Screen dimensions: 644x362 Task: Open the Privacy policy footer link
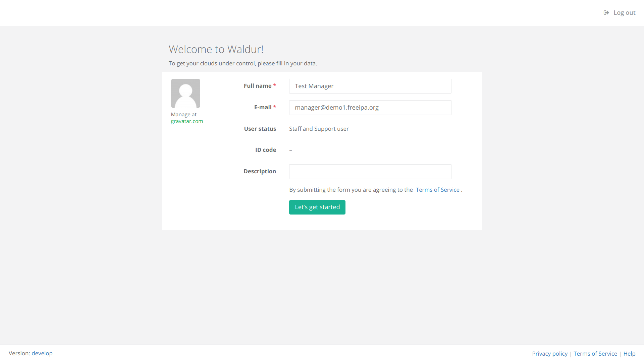549,354
